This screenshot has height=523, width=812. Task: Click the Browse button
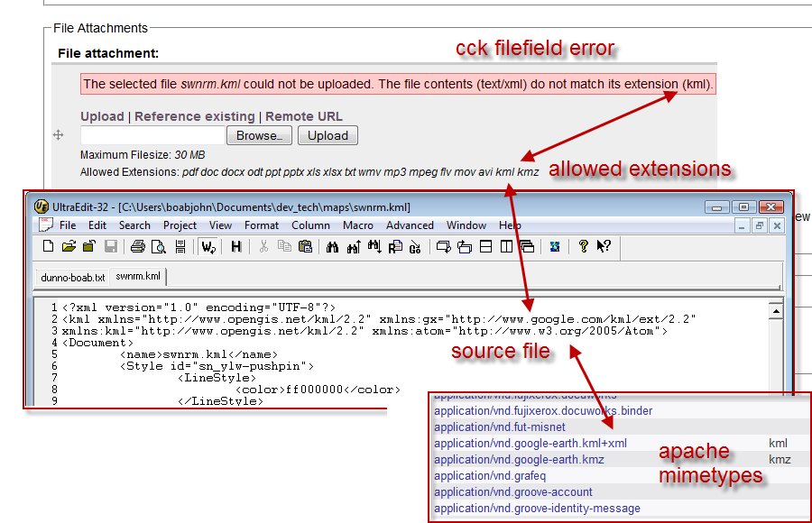[x=259, y=135]
